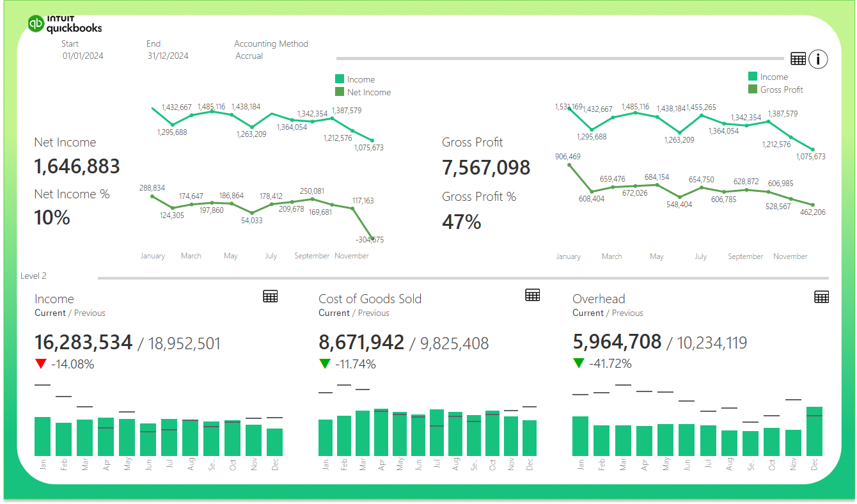Open table view on the Cost of Goods Sold card

click(533, 294)
